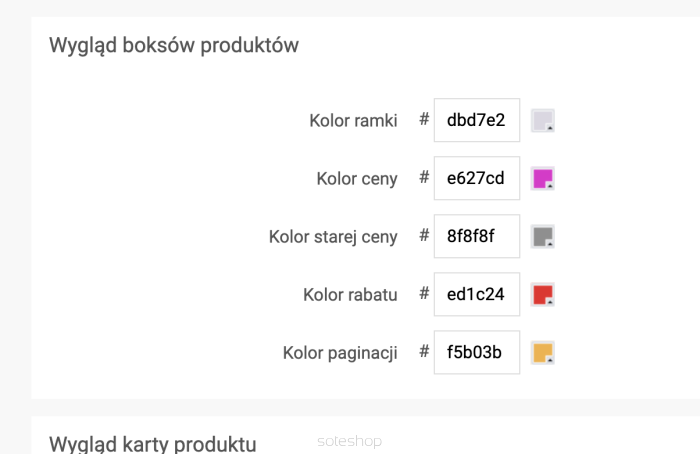Select the Kolor starej ceny label
This screenshot has width=700, height=454.
(x=333, y=237)
